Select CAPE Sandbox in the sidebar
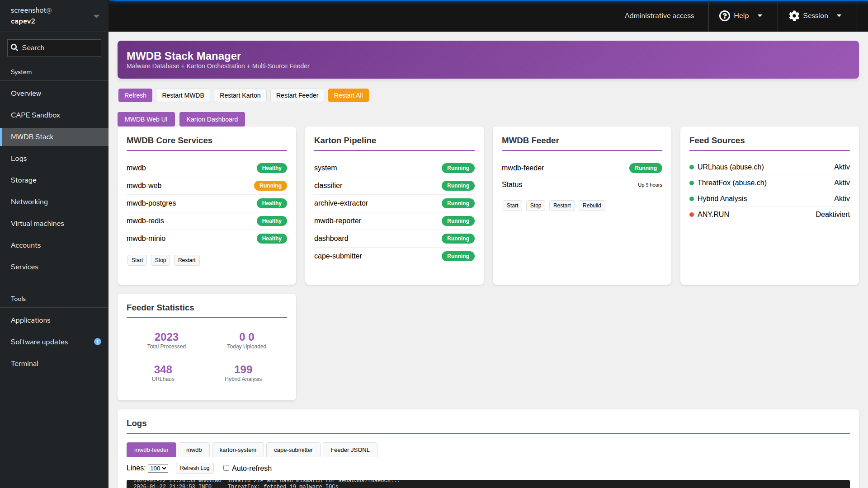The image size is (868, 488). pyautogui.click(x=35, y=115)
